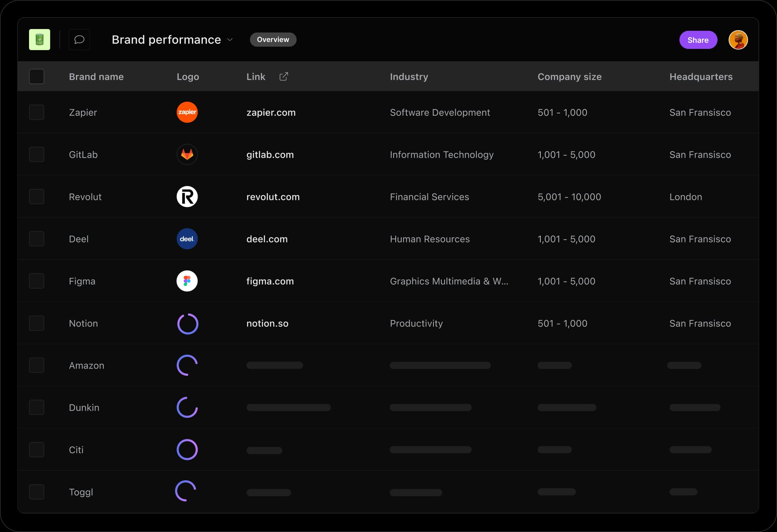Click the Revolut R logo

click(187, 196)
